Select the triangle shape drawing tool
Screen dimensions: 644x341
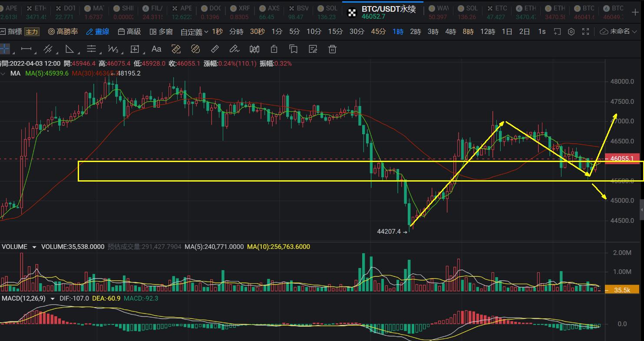click(69, 49)
